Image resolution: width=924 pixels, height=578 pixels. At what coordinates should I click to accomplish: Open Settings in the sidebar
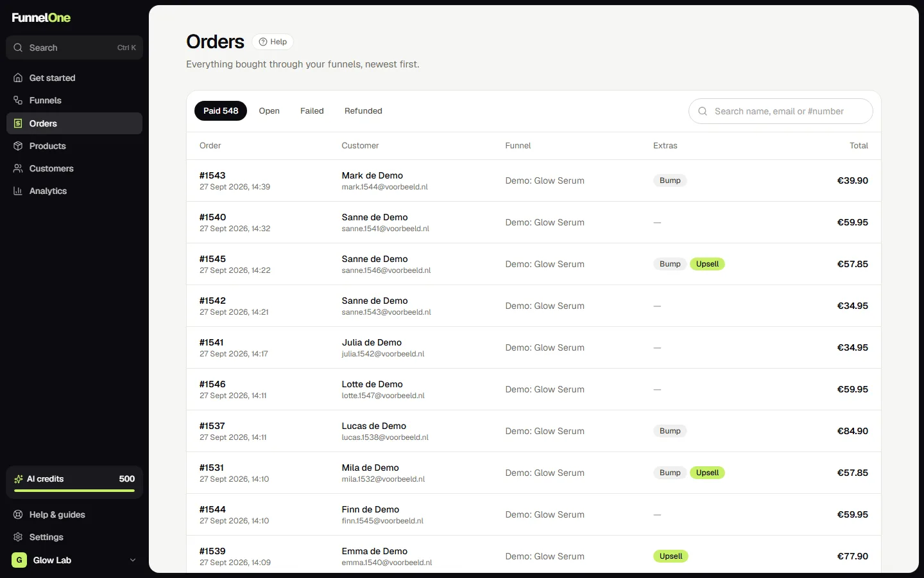coord(74,537)
